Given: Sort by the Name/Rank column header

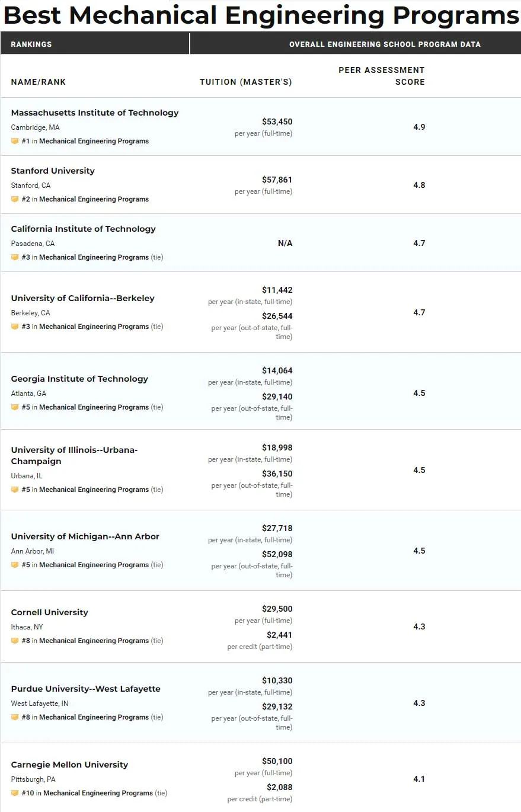Looking at the screenshot, I should [x=39, y=82].
